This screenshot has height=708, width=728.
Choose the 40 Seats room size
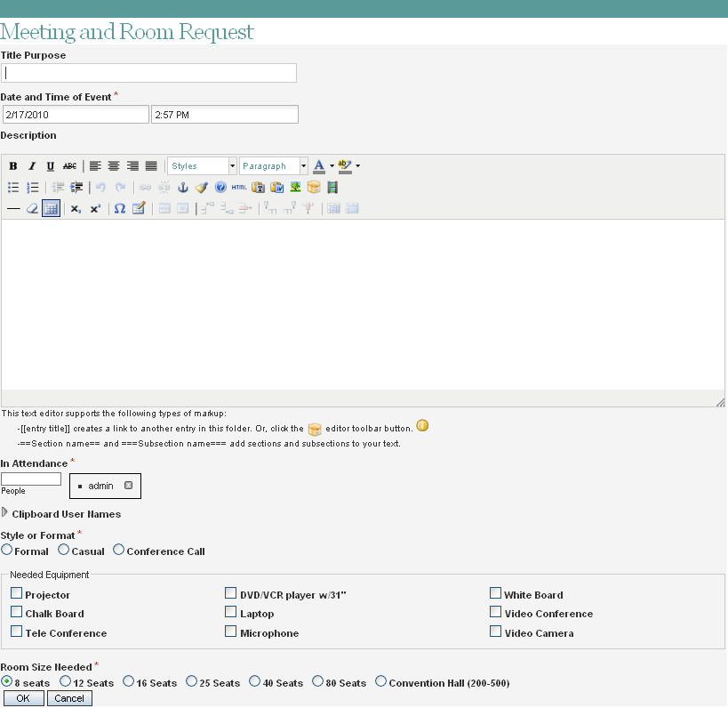(x=254, y=680)
